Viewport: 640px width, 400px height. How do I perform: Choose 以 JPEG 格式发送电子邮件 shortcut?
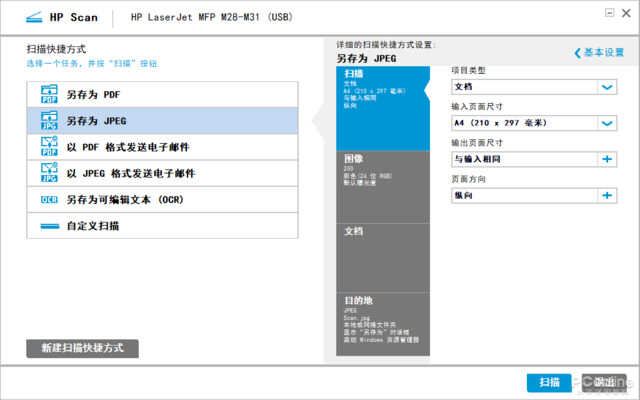pos(162,173)
